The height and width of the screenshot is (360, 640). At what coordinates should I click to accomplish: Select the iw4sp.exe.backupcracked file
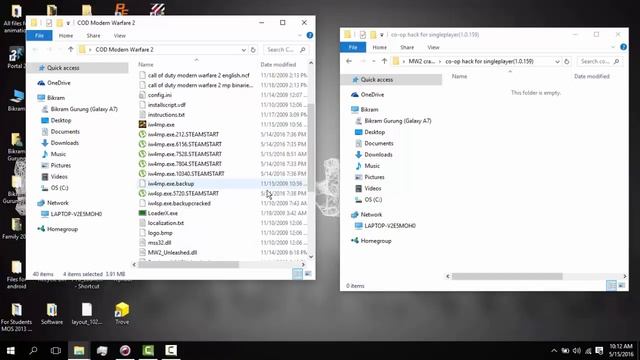point(179,203)
